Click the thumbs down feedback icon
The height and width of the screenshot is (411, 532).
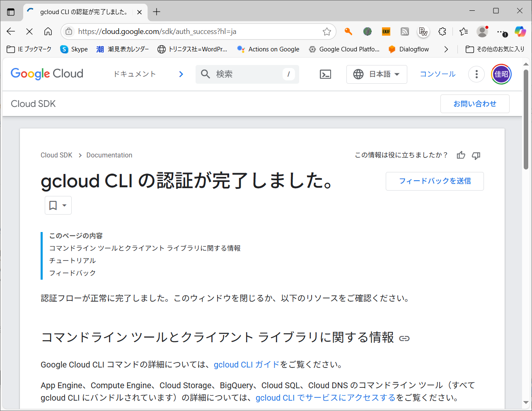tap(476, 155)
